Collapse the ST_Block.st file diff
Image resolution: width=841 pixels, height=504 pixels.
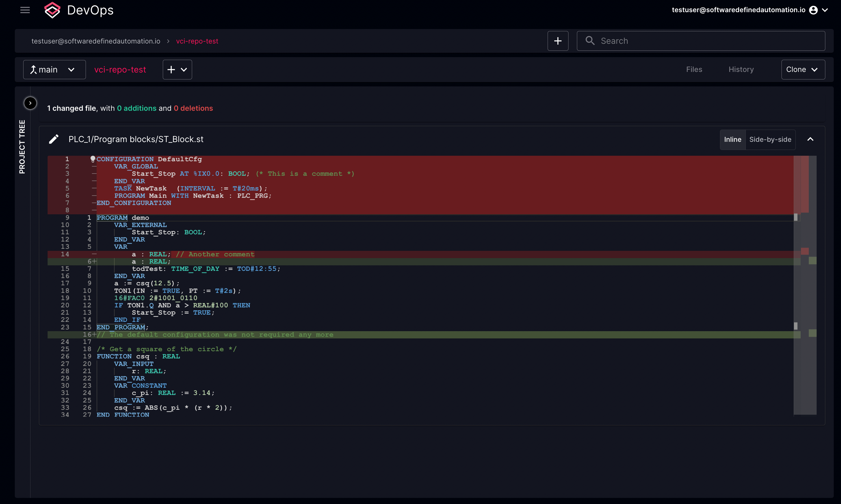(810, 139)
